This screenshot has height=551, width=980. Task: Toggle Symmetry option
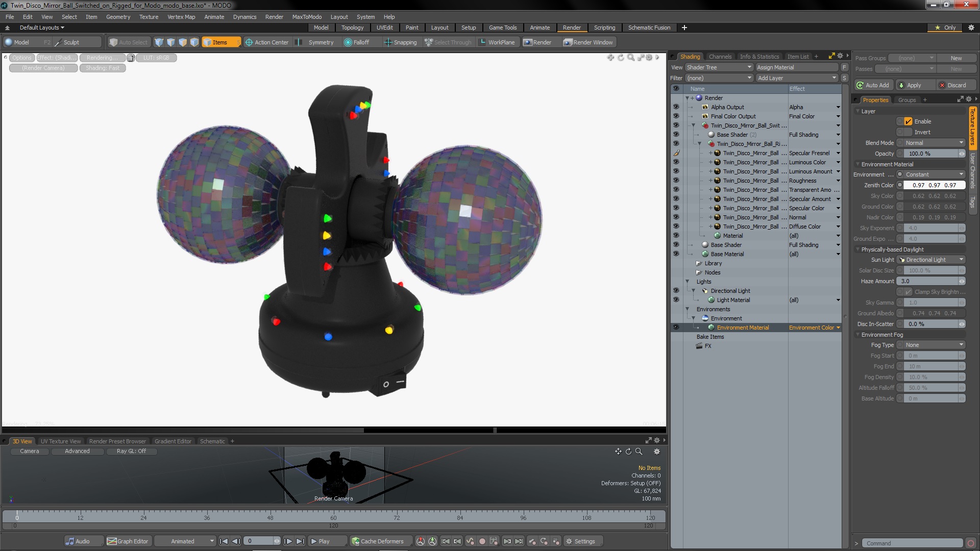315,42
